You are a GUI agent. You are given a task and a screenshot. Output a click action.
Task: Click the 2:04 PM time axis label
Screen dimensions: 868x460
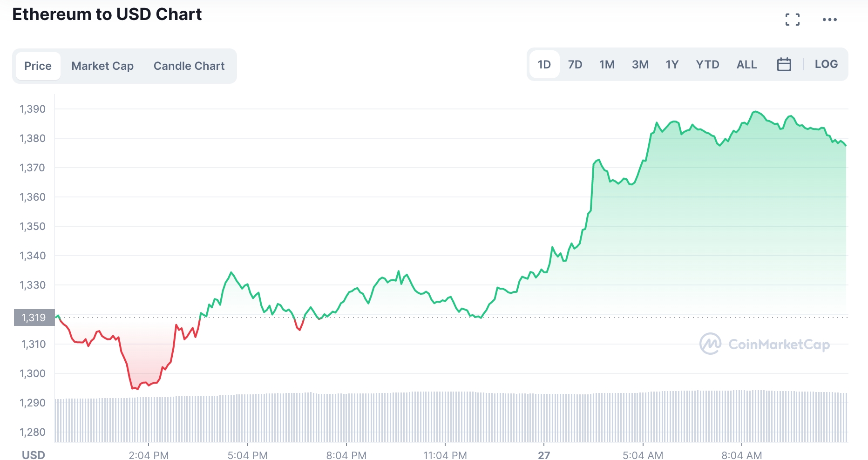[149, 455]
